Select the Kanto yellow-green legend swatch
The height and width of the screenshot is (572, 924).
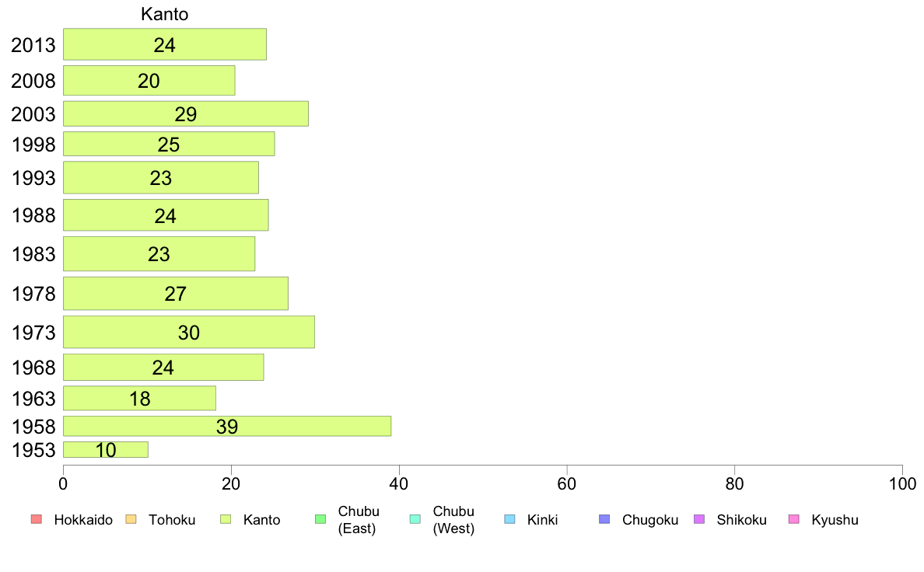[x=225, y=519]
